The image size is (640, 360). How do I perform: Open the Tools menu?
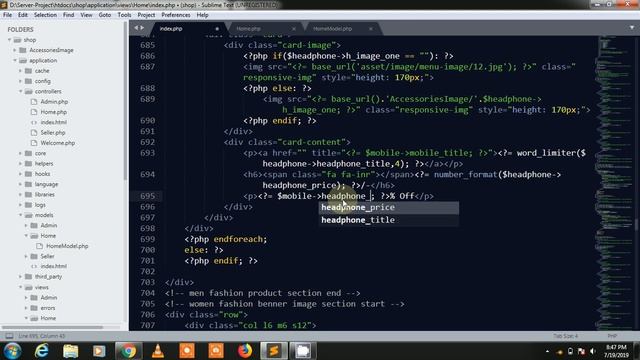124,15
